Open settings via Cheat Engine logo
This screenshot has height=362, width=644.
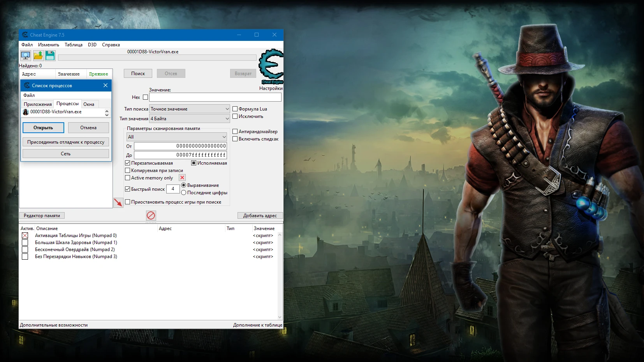270,66
